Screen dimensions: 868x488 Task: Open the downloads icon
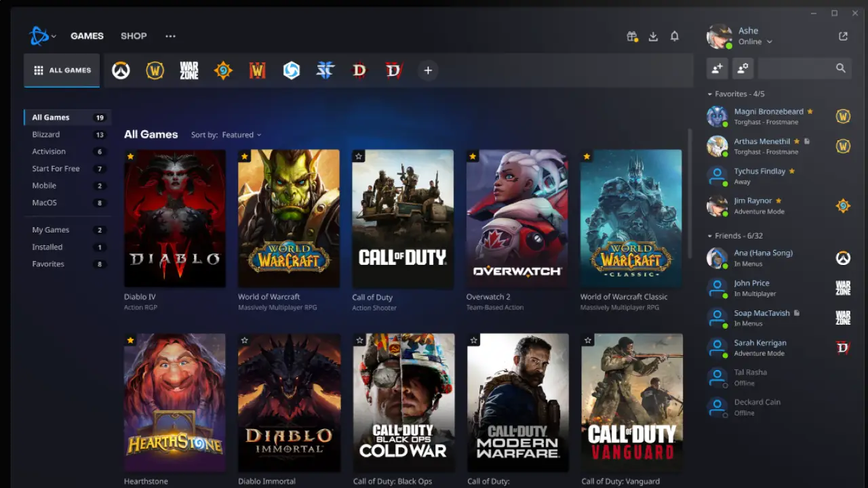click(x=653, y=37)
